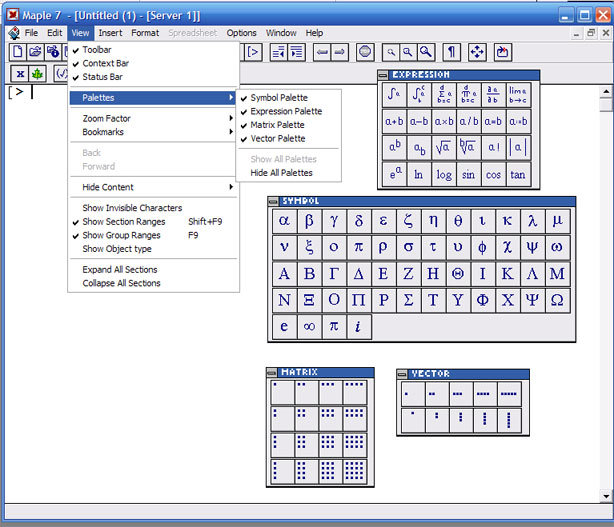
Task: Open the Edit menu
Action: coord(54,33)
